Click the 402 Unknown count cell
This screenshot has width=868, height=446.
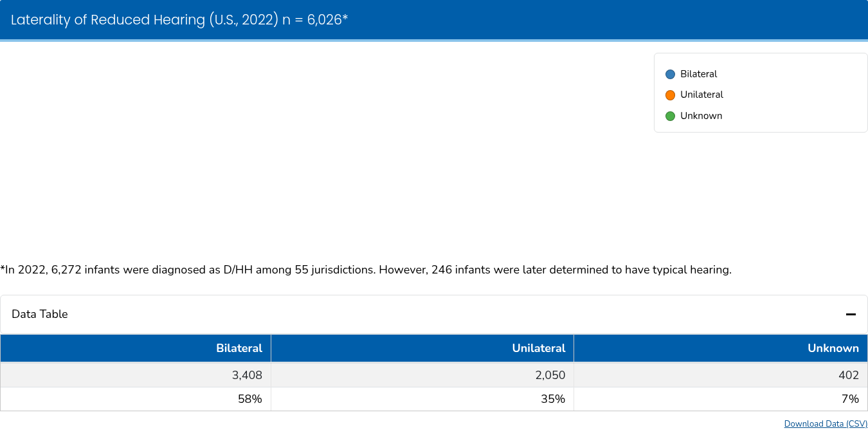(848, 375)
